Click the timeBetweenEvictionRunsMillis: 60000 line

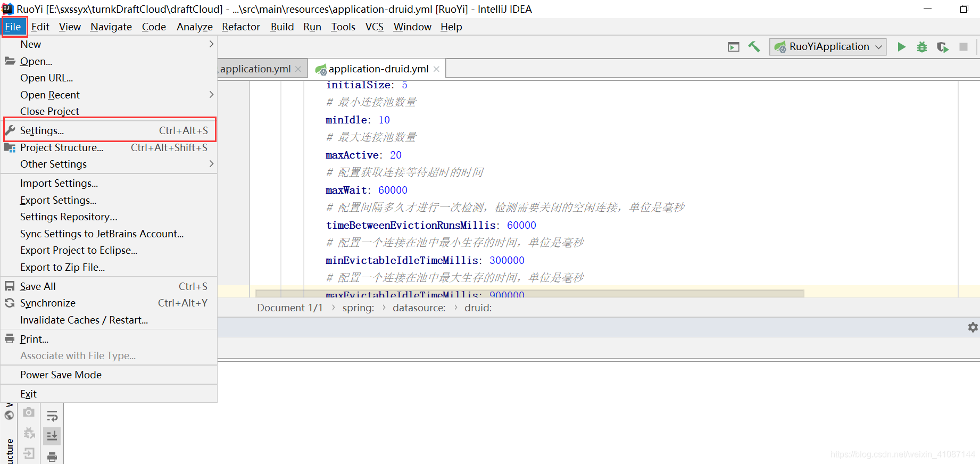point(431,225)
